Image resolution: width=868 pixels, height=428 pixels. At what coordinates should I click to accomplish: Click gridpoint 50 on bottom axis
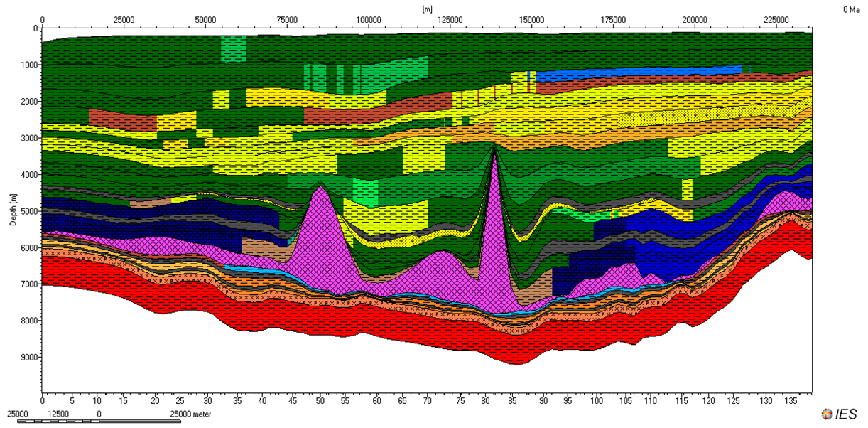point(320,401)
